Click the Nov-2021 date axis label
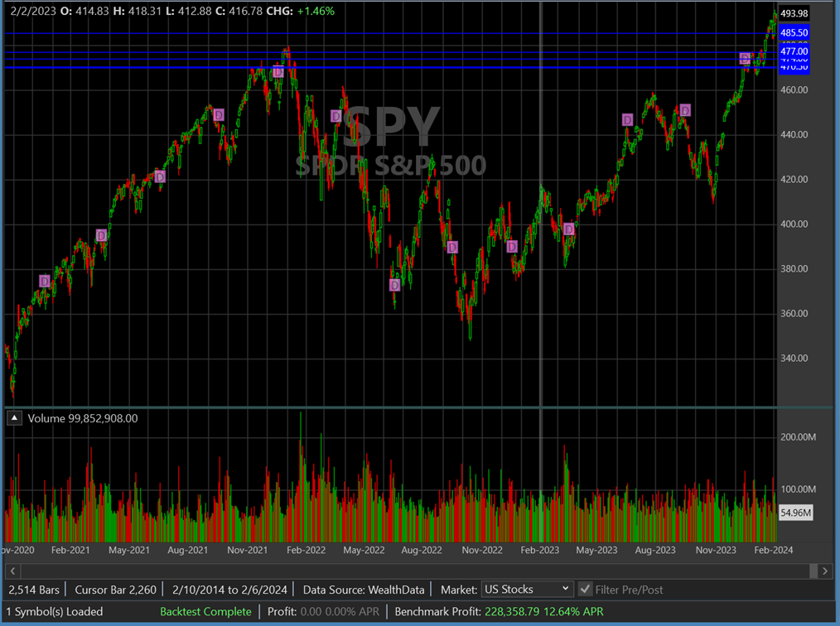 point(247,550)
